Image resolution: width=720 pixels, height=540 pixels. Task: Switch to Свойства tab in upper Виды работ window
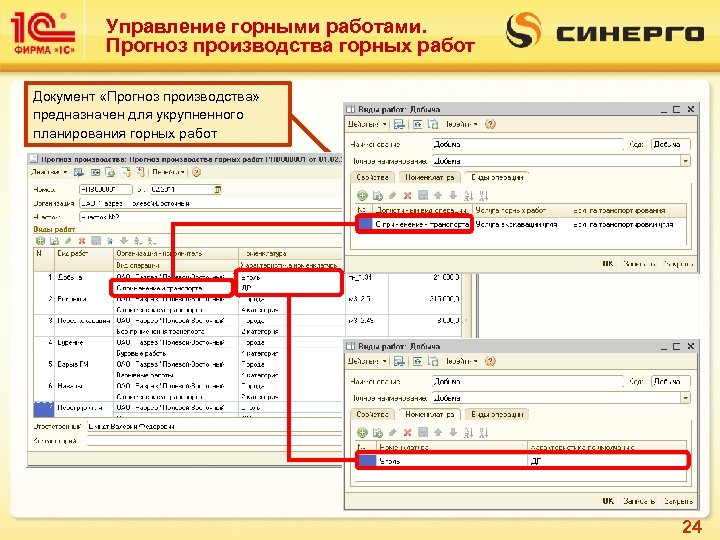(372, 177)
